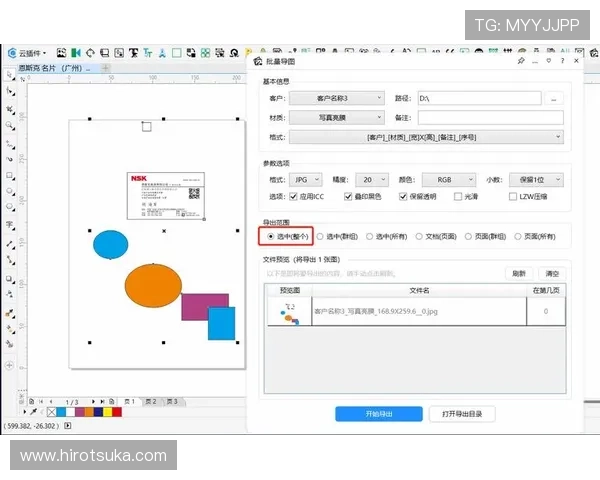Click the green mirror plugin icon
Screen dimensions: 600x480
[x=76, y=53]
